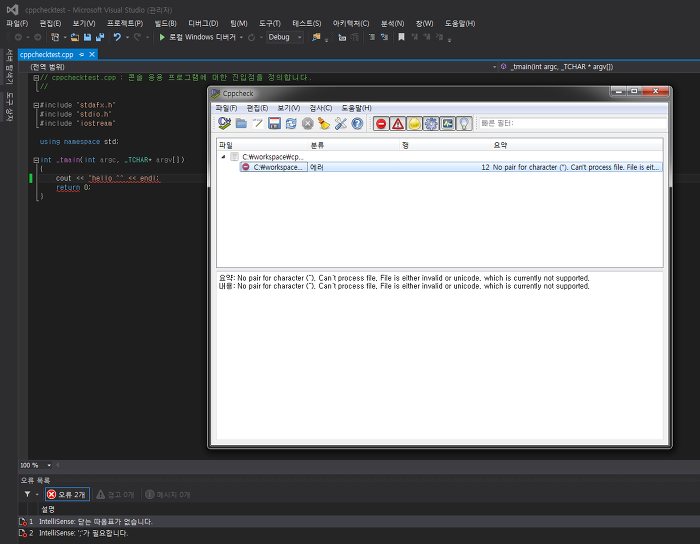
Task: Save Cppcheck results with the floppy icon
Action: 274,123
